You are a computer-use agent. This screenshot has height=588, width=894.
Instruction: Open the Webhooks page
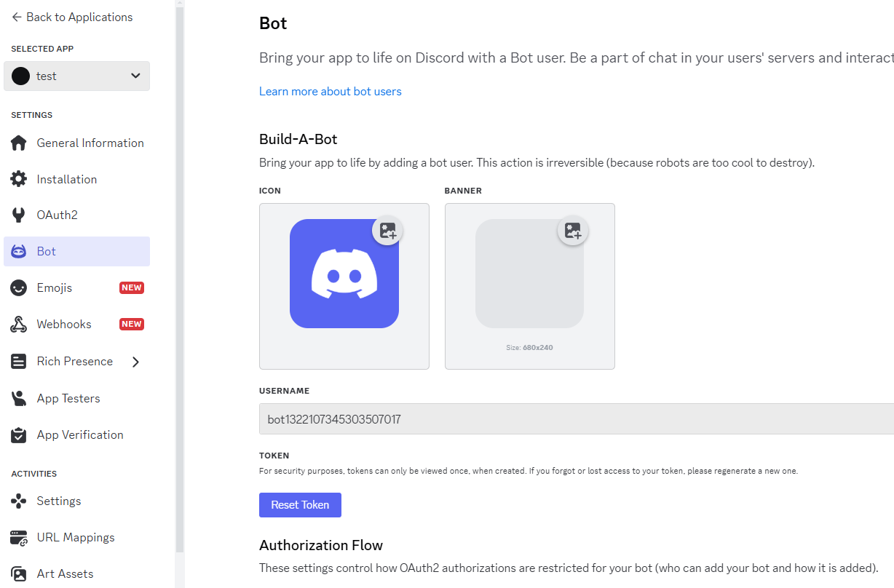click(x=76, y=325)
